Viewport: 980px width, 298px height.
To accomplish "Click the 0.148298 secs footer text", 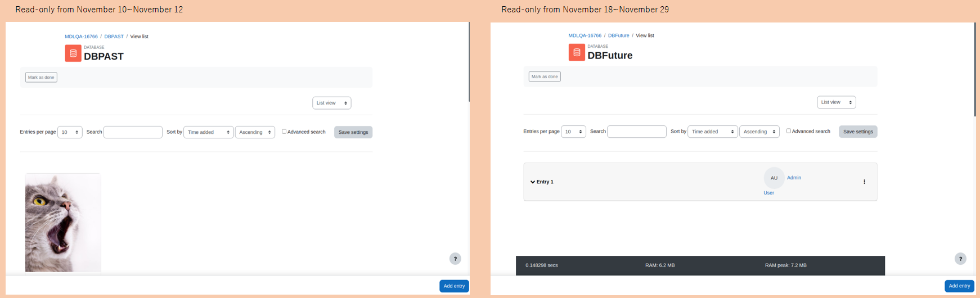I will click(542, 265).
